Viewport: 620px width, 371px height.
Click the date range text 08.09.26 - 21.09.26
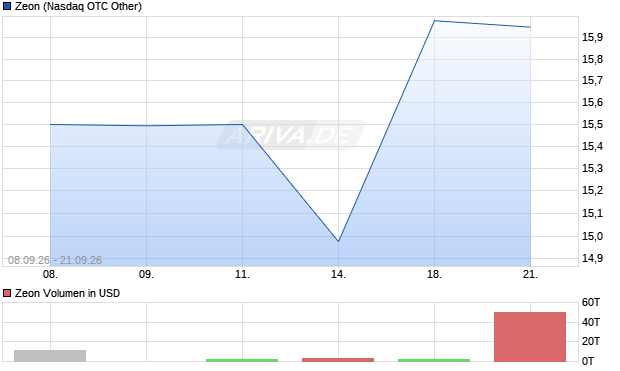point(55,260)
